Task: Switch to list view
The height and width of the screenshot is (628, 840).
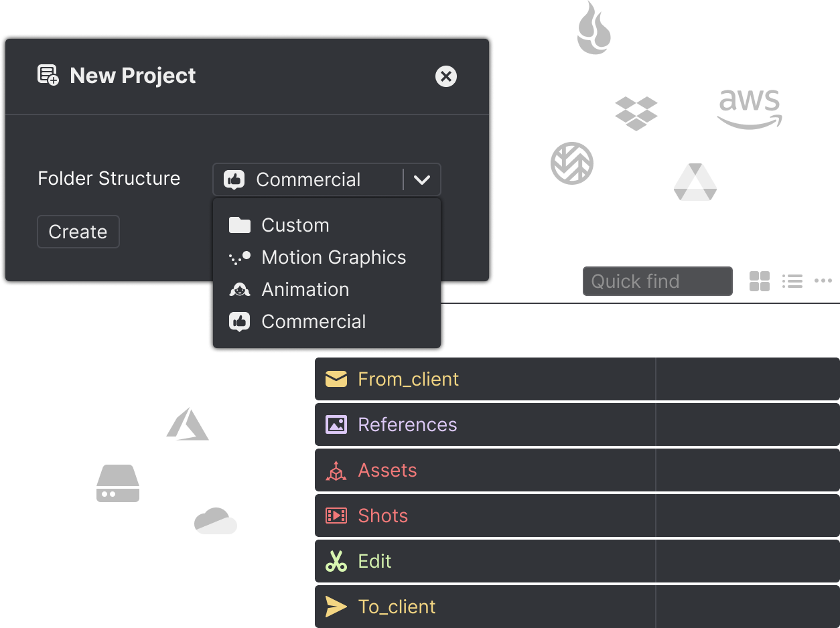Action: click(x=792, y=281)
